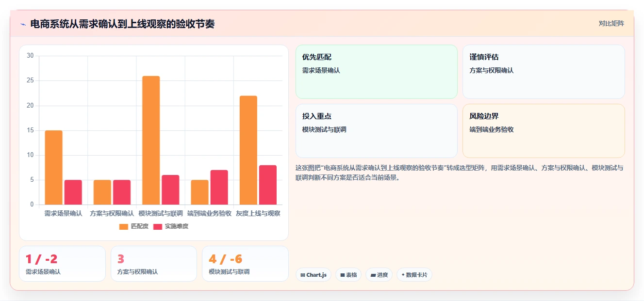Click the y-axis value 25

30,80
